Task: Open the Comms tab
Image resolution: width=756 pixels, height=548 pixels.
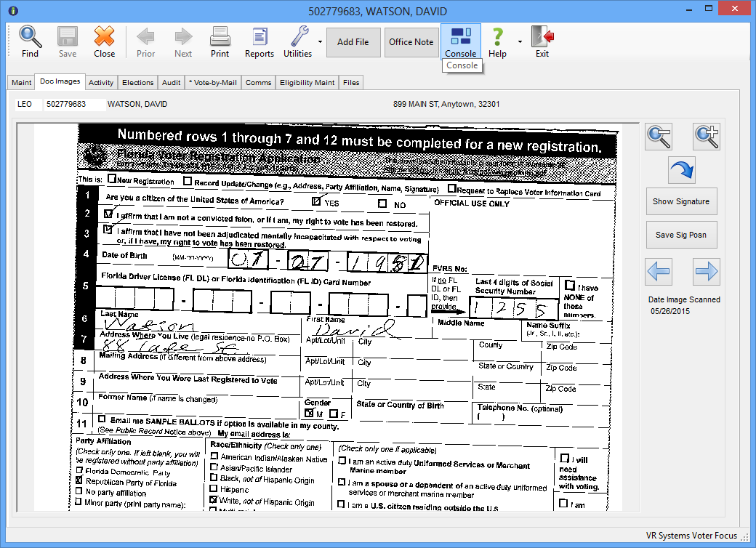Action: coord(259,82)
